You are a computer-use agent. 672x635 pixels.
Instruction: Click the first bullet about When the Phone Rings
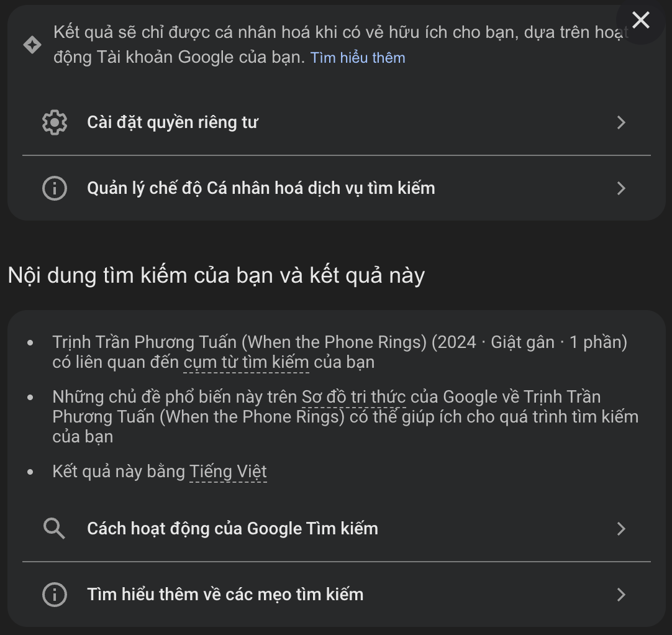(339, 351)
